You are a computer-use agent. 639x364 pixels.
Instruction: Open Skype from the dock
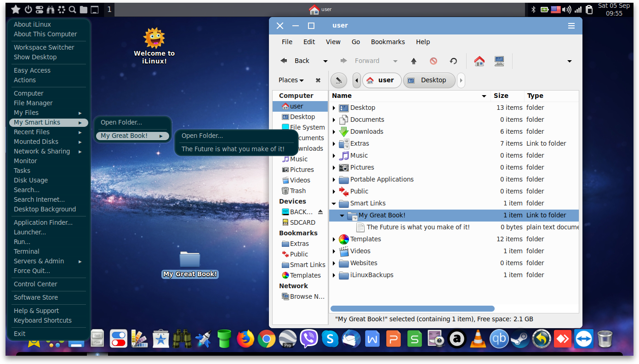click(x=330, y=339)
